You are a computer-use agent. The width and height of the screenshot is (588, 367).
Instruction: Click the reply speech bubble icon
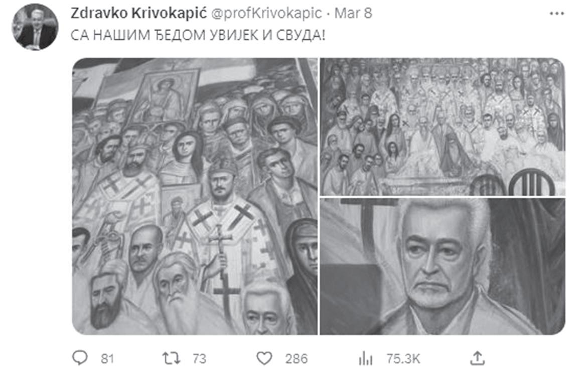79,357
